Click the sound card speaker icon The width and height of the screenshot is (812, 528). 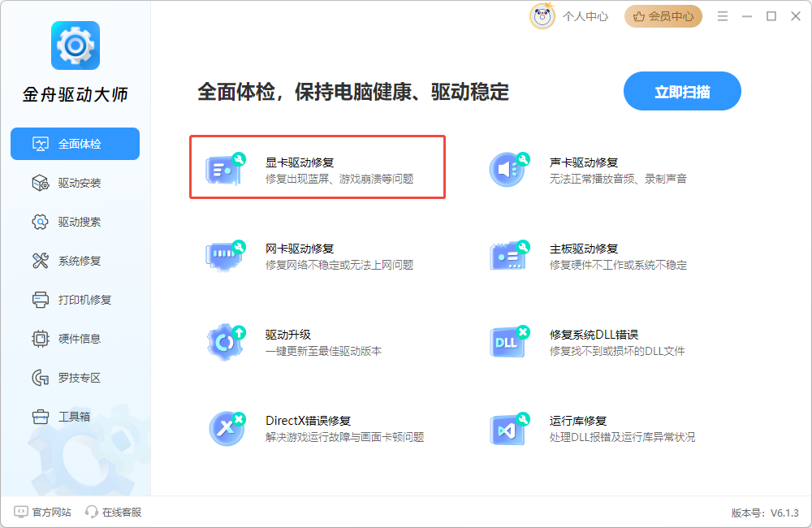click(x=510, y=169)
